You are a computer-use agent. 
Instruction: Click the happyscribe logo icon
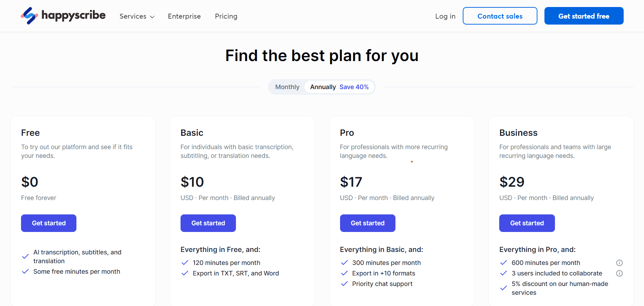(29, 16)
